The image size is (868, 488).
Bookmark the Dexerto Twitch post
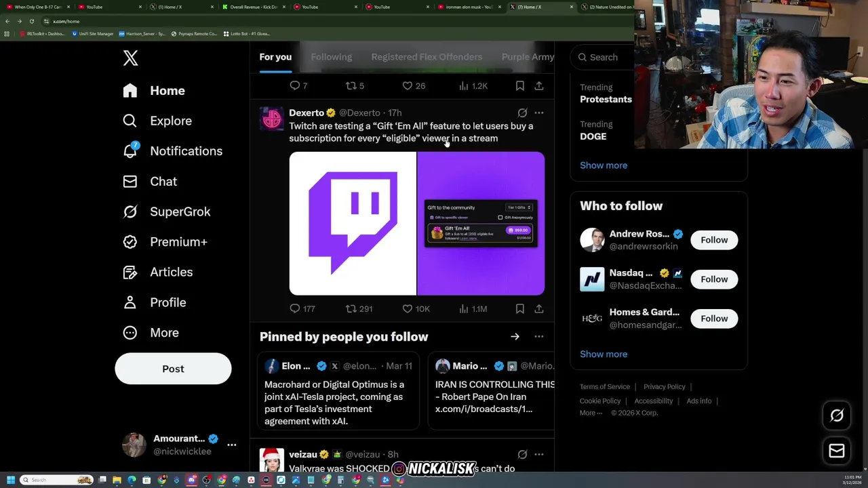click(x=519, y=309)
